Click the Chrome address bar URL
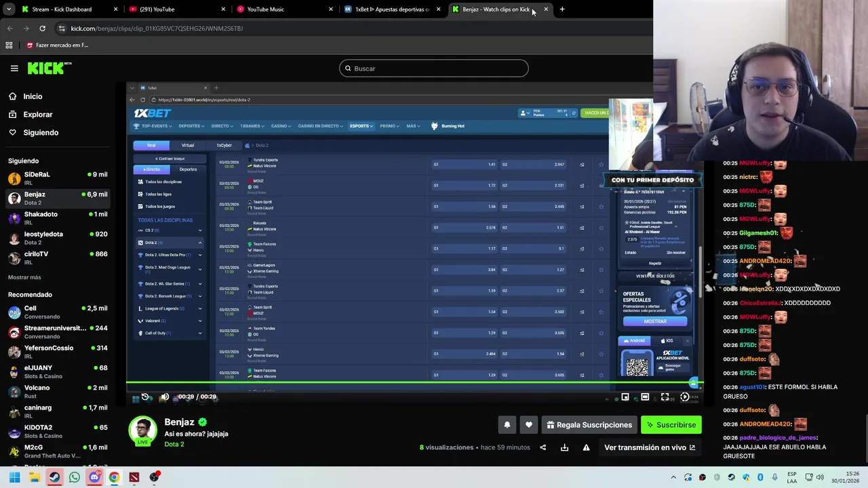This screenshot has width=868, height=488. [157, 28]
